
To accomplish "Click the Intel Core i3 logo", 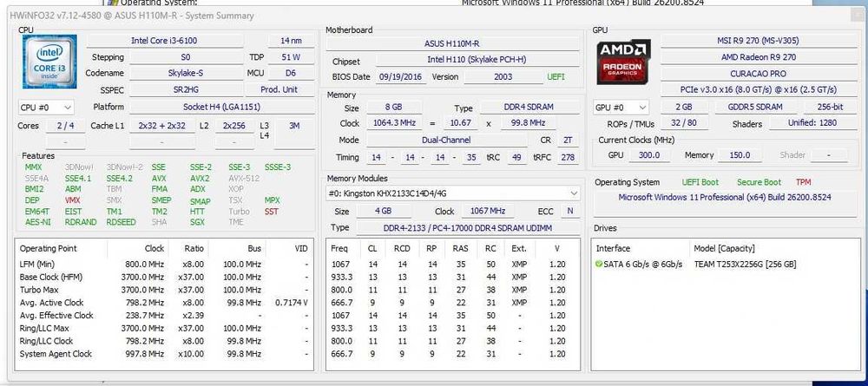I will [49, 62].
